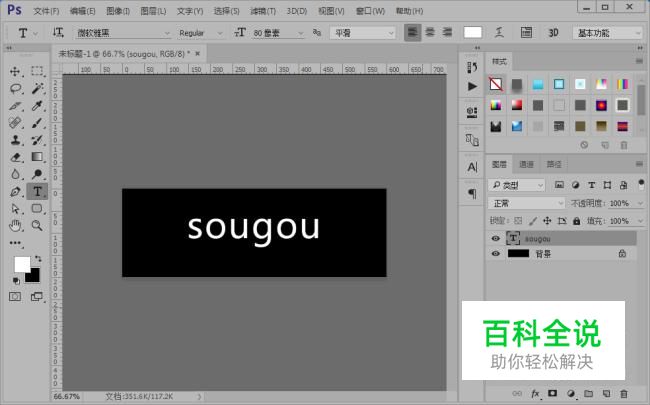
Task: Switch to the Channels tab
Action: tap(526, 164)
